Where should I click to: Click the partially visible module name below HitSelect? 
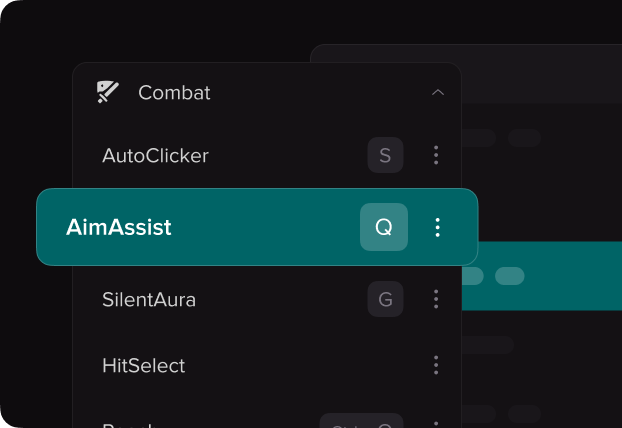[127, 425]
